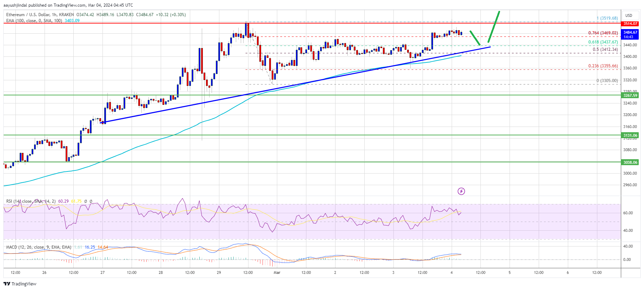This screenshot has height=290, width=644.
Task: Click the EMA value 3403.09 readout
Action: 72,21
